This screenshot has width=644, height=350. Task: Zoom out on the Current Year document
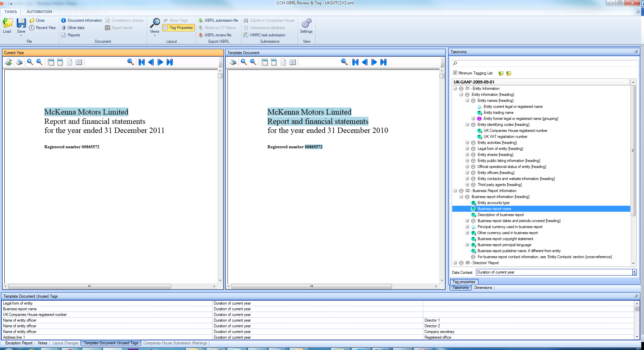[x=39, y=62]
